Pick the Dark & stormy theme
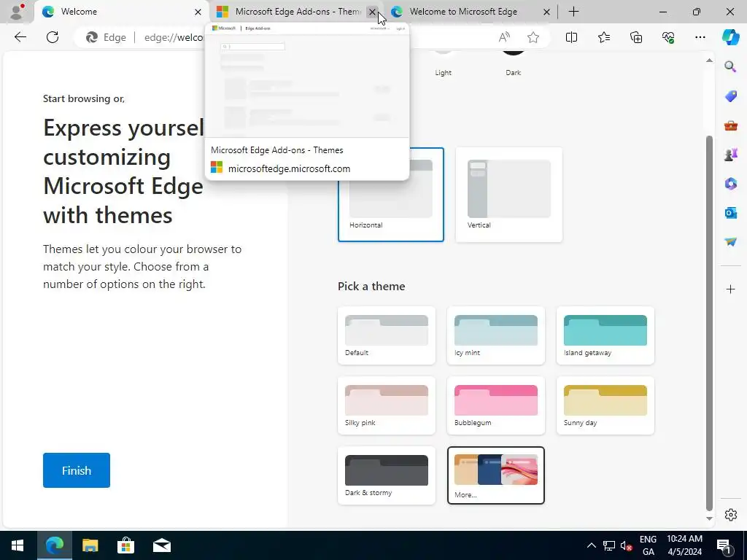This screenshot has width=747, height=560. pyautogui.click(x=387, y=475)
